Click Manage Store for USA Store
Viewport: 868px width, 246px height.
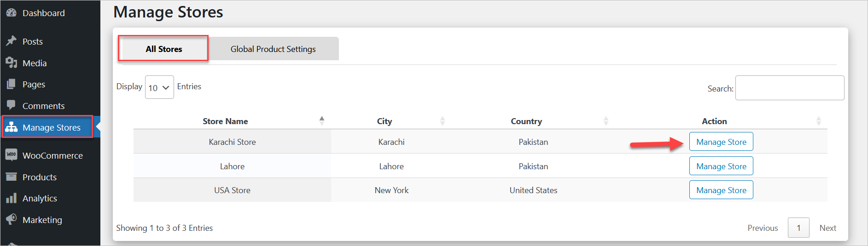pos(721,190)
